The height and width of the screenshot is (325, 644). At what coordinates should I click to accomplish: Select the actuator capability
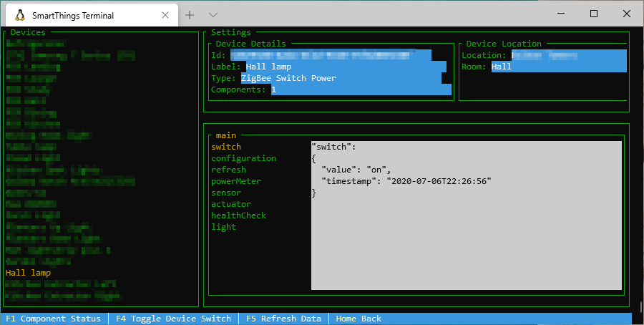[x=231, y=204]
